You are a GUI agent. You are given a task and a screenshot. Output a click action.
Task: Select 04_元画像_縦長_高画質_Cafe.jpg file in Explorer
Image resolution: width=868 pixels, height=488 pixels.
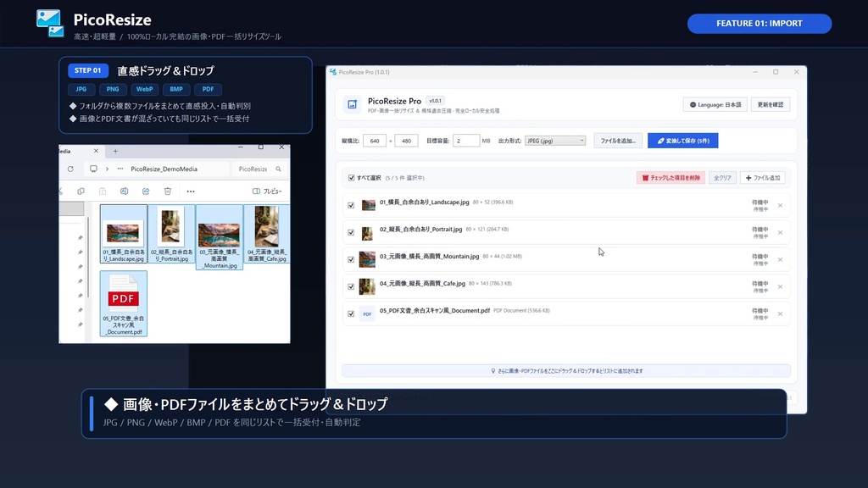(267, 234)
